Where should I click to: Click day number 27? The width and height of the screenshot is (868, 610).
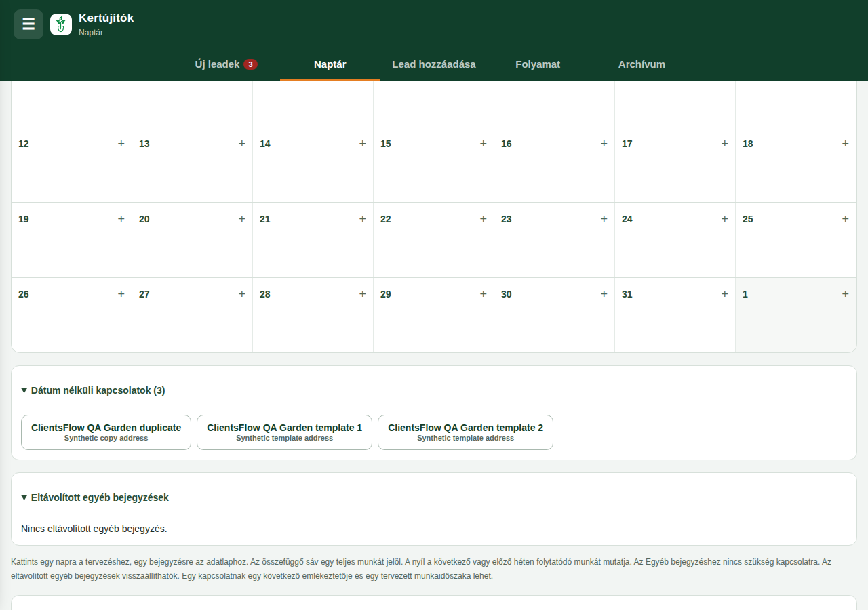pos(144,294)
